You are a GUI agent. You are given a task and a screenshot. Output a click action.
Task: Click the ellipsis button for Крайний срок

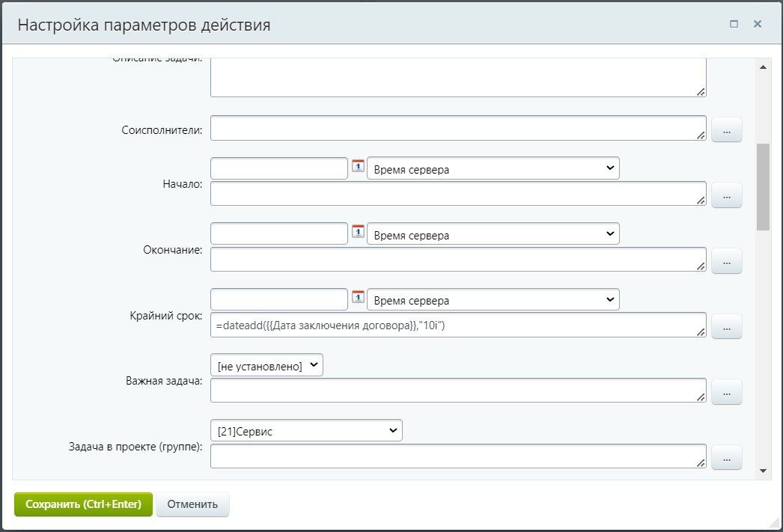coord(726,326)
